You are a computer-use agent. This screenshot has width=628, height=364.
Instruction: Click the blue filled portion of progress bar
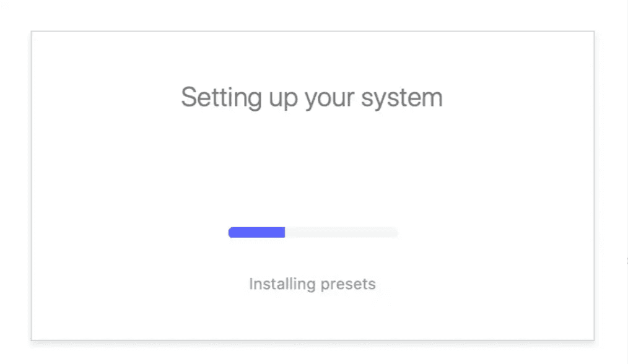tap(256, 233)
